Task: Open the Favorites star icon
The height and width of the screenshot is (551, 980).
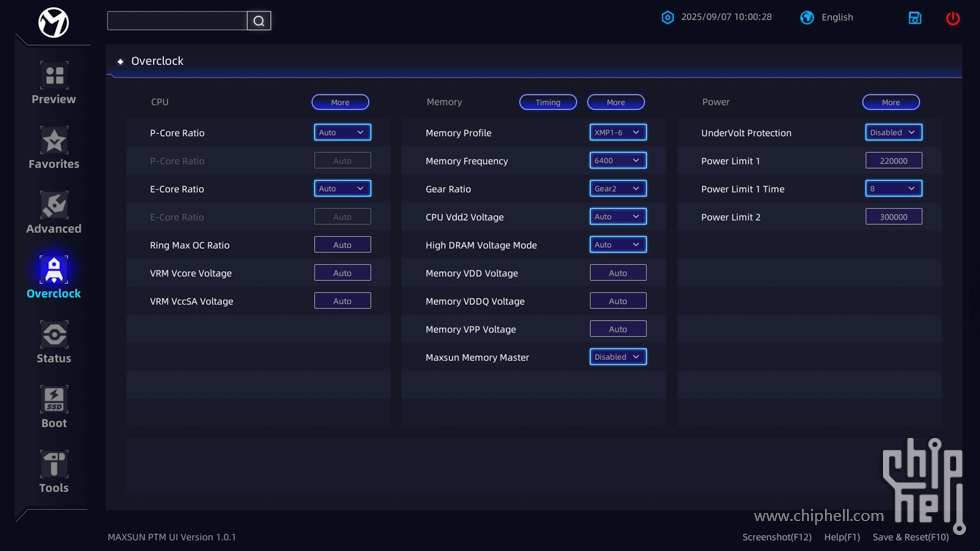Action: coord(54,141)
